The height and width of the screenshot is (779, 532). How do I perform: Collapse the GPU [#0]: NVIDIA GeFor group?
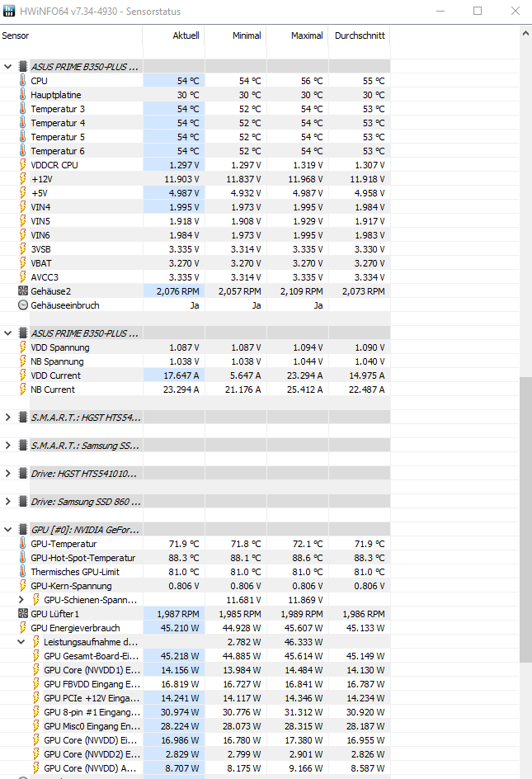8,530
